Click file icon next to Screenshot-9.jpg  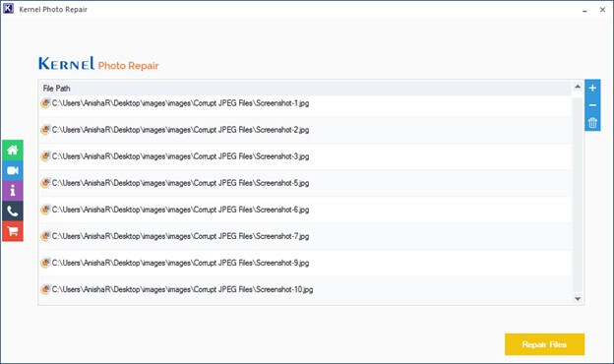45,263
